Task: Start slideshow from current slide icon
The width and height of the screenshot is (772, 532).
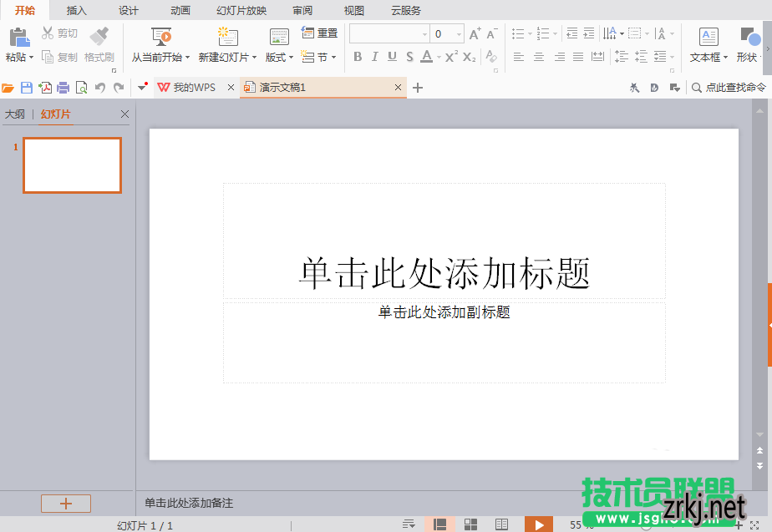Action: 161,37
